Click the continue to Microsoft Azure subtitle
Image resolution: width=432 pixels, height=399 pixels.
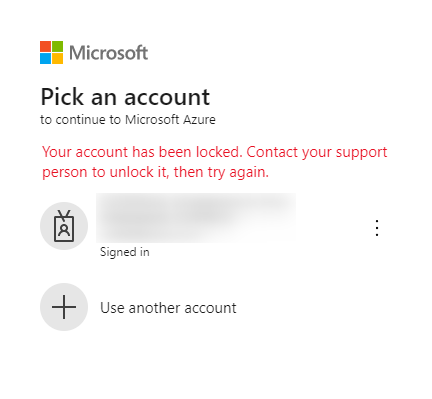tap(128, 120)
